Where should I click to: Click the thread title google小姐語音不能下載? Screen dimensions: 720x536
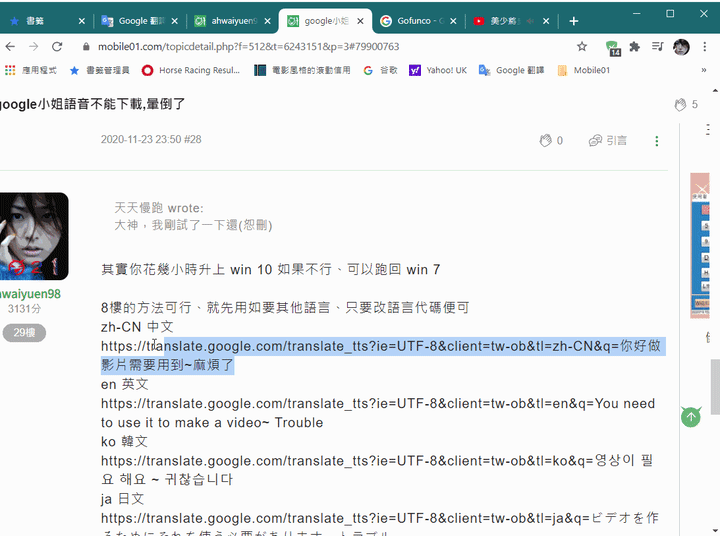pos(92,104)
